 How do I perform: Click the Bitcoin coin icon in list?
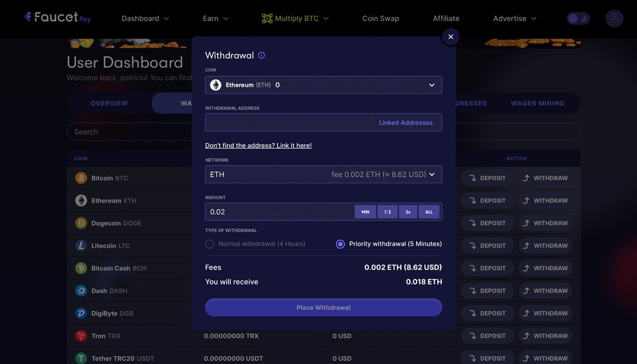click(x=81, y=178)
